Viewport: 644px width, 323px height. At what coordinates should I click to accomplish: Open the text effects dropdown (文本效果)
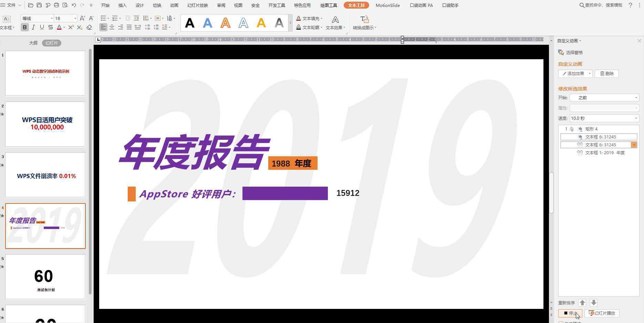pos(335,23)
